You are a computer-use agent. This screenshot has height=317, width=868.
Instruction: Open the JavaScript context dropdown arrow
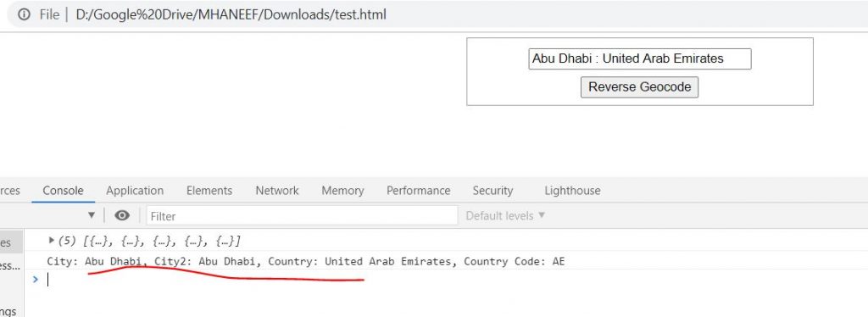(x=92, y=215)
